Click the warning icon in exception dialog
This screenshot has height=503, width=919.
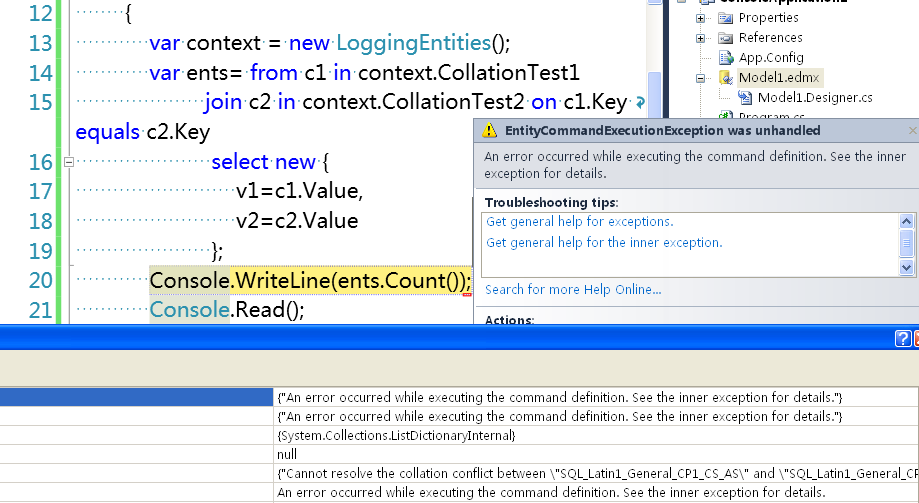(489, 130)
